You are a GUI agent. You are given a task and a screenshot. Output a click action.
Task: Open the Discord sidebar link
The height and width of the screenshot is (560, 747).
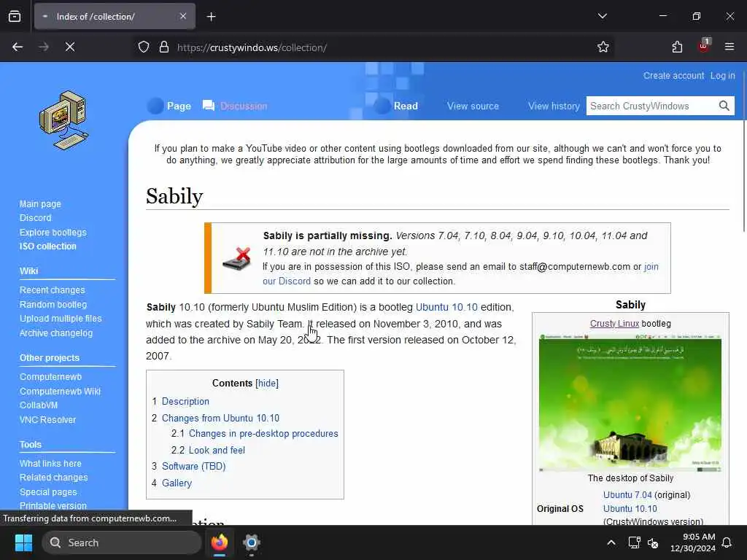[x=35, y=217]
